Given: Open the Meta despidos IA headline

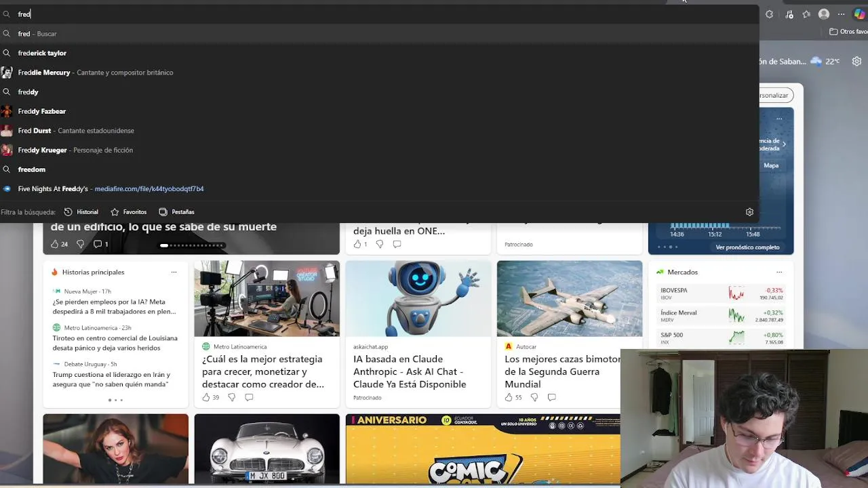Looking at the screenshot, I should (115, 306).
